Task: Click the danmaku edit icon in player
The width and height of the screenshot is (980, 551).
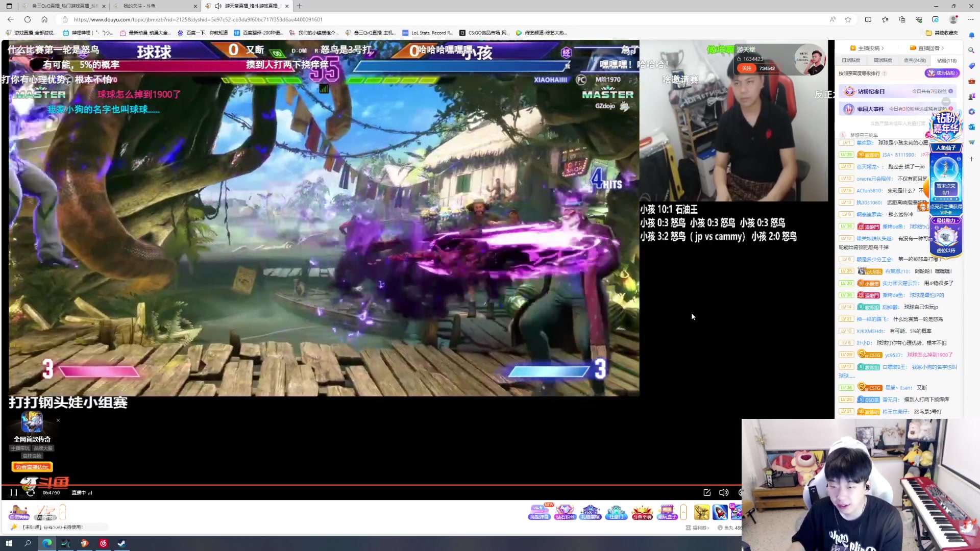Action: tap(707, 492)
